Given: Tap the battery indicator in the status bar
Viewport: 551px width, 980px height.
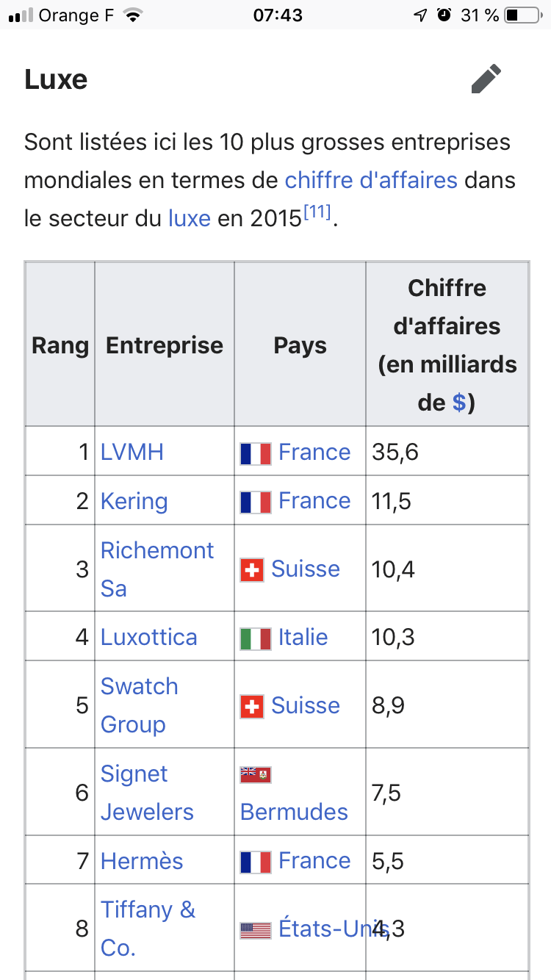Looking at the screenshot, I should tap(522, 15).
